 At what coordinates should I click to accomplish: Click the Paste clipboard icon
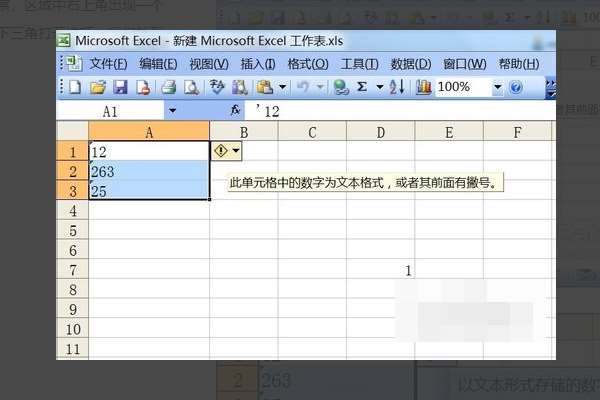pyautogui.click(x=265, y=87)
